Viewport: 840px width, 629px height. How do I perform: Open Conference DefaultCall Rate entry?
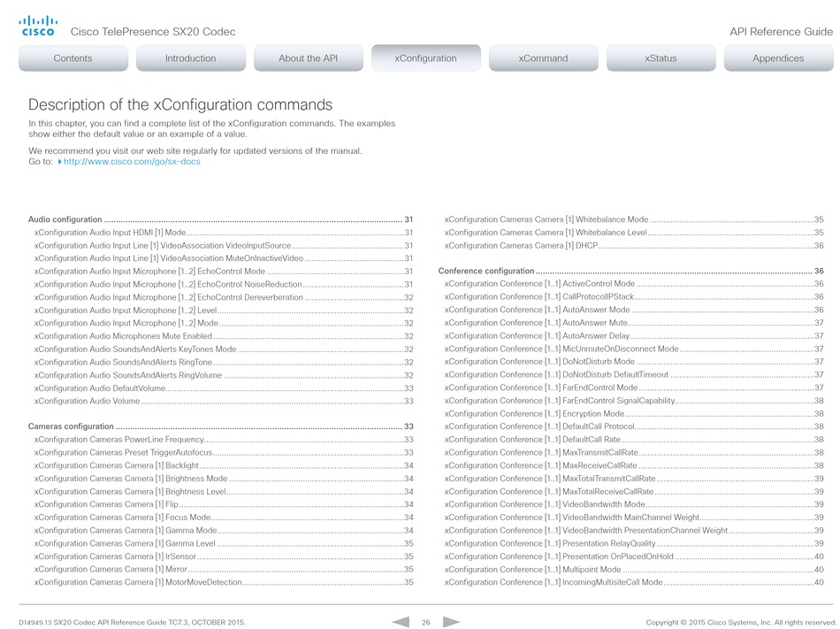634,440
